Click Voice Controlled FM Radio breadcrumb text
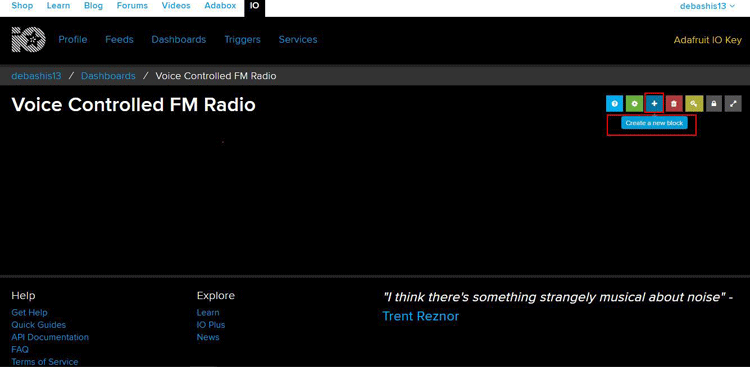This screenshot has height=367, width=750. coord(216,76)
